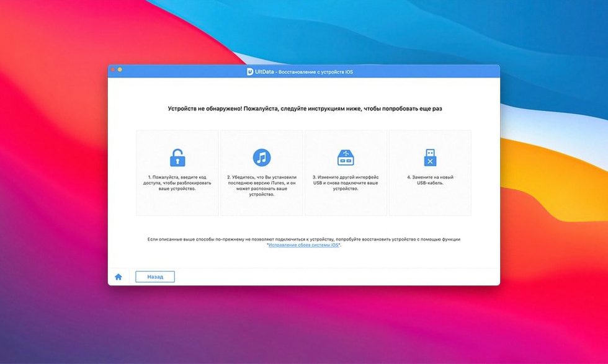This screenshot has width=608, height=364.
Task: Click step 4 text "Замените на новый USB-кабель"
Action: click(430, 180)
